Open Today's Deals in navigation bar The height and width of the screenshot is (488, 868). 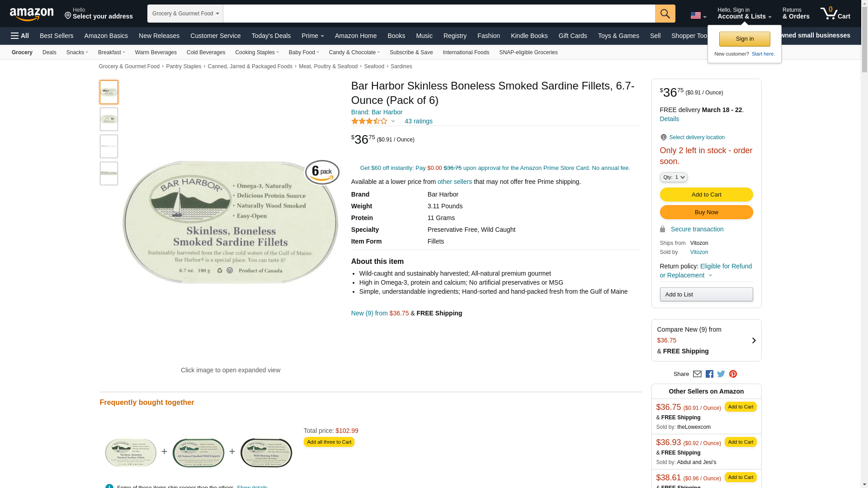click(x=271, y=36)
